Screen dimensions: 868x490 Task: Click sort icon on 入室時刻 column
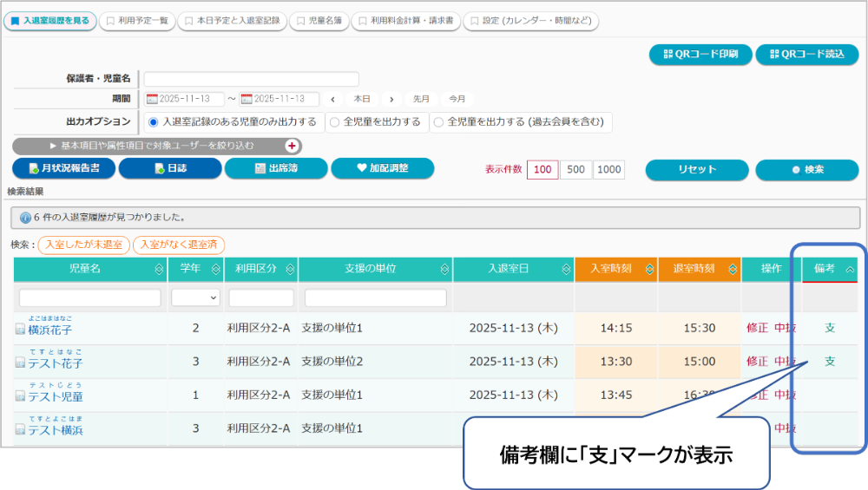pos(648,269)
